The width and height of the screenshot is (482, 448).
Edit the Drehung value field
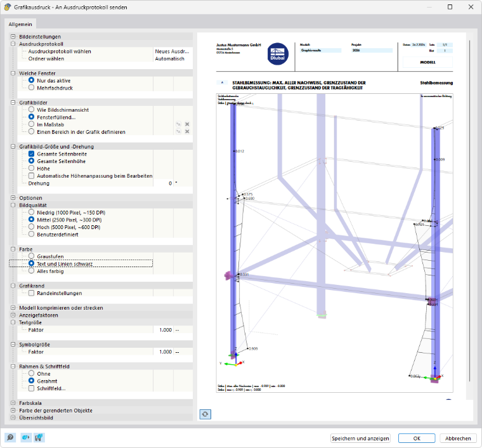pyautogui.click(x=163, y=183)
